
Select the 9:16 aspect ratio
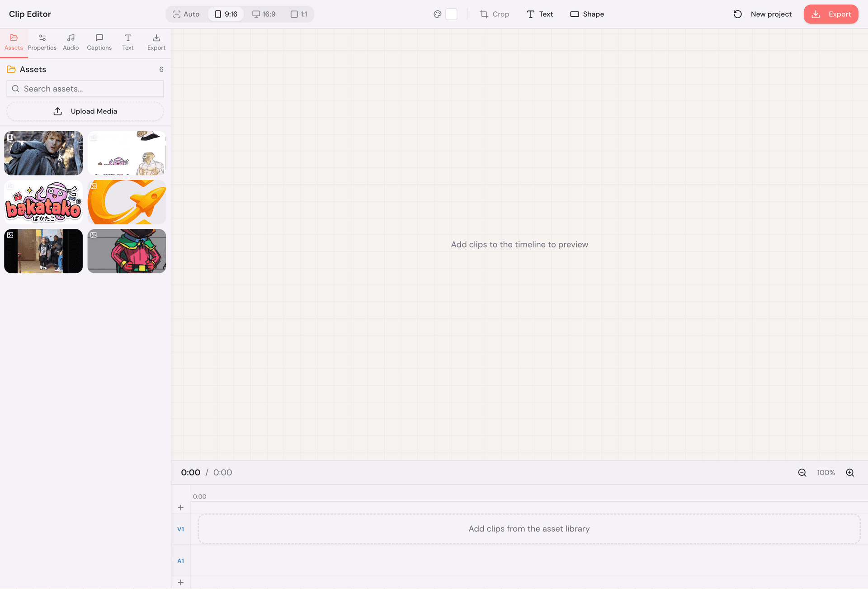point(226,14)
